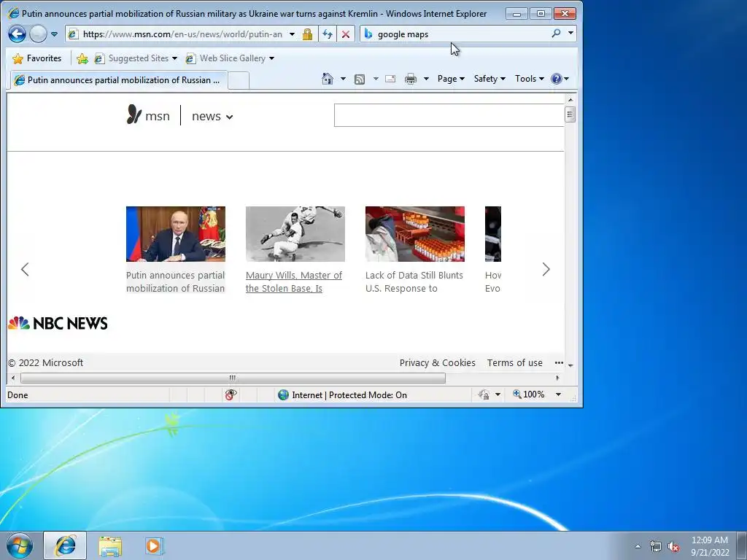Click the msn web search field
747x560 pixels.
[449, 115]
